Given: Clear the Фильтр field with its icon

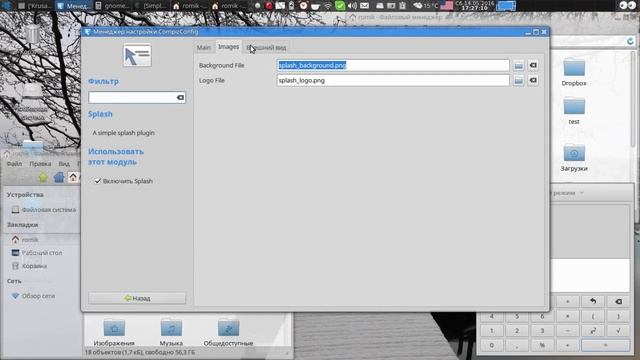Looking at the screenshot, I should 180,98.
